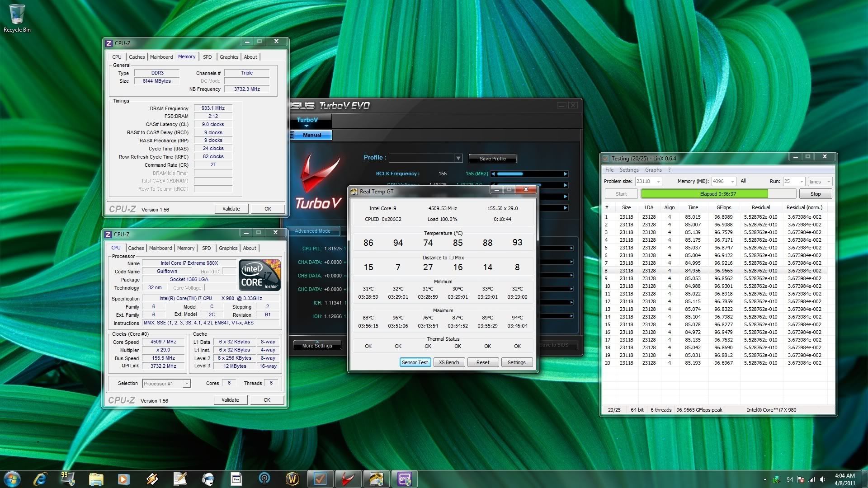Open the Run count dropdown in LinX
868x488 pixels.
[802, 182]
